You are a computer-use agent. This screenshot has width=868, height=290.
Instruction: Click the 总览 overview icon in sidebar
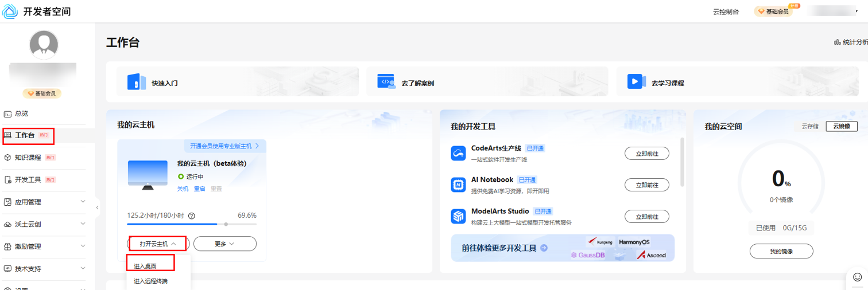tap(7, 113)
